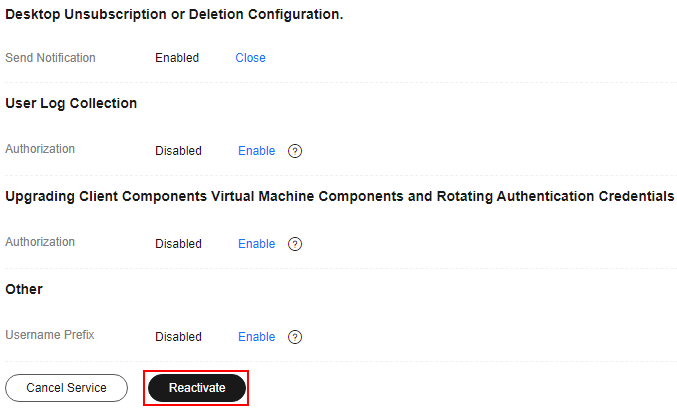Click Close link beside Send Notification
This screenshot has width=677, height=420.
point(250,58)
